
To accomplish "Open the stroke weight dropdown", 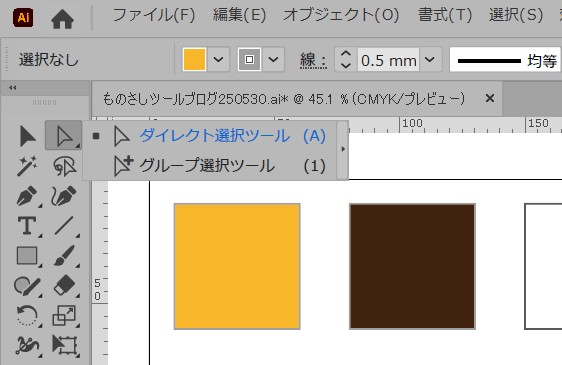I will (x=430, y=60).
